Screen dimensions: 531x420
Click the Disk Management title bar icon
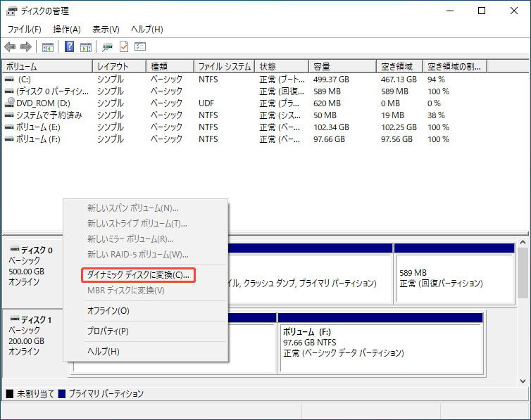pos(11,11)
